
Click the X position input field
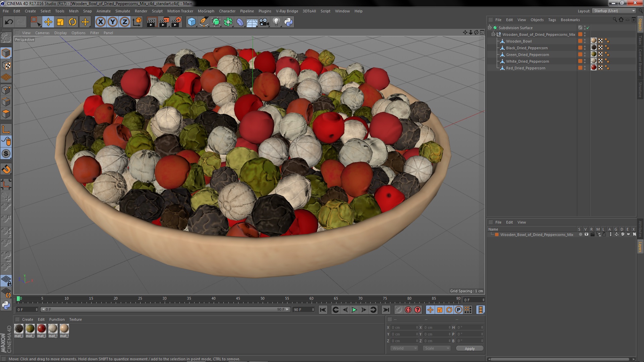pos(405,327)
